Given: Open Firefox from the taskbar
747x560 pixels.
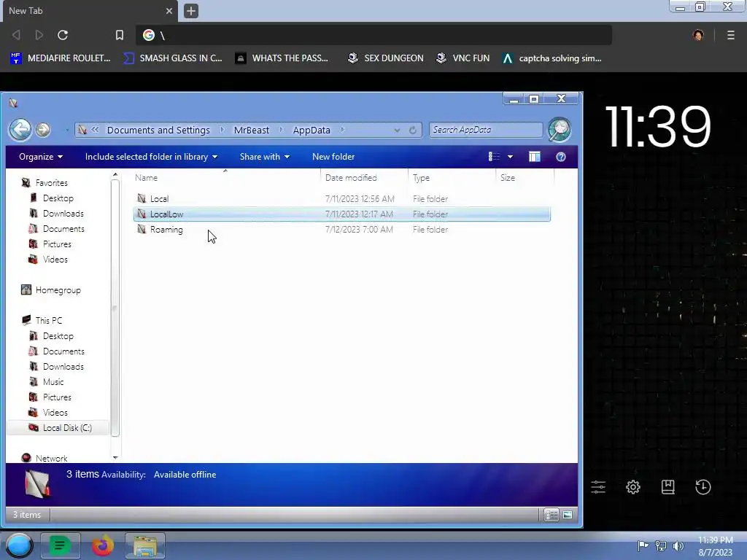Looking at the screenshot, I should pyautogui.click(x=102, y=545).
